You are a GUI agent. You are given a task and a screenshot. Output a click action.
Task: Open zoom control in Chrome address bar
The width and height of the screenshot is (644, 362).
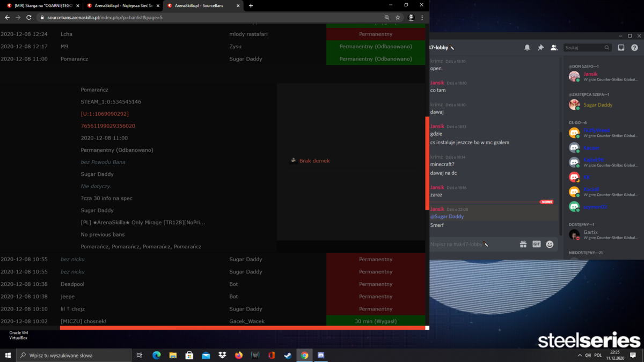[x=387, y=17]
